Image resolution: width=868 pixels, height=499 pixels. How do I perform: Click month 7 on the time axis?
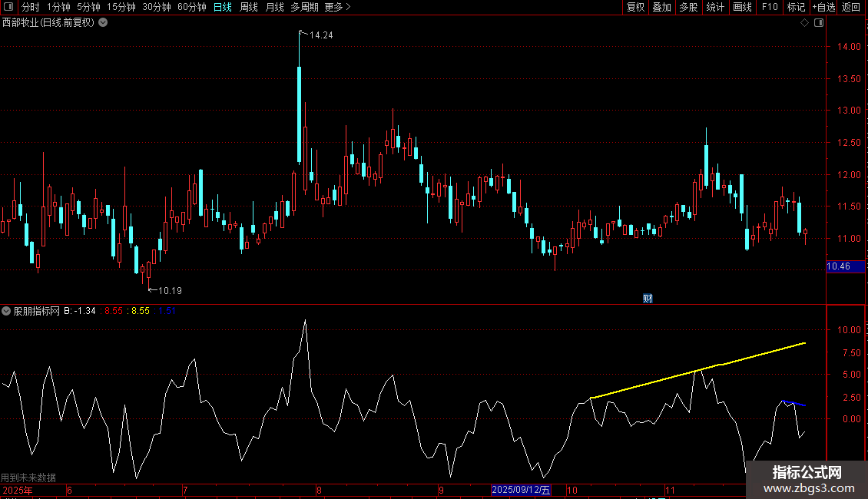coord(185,490)
